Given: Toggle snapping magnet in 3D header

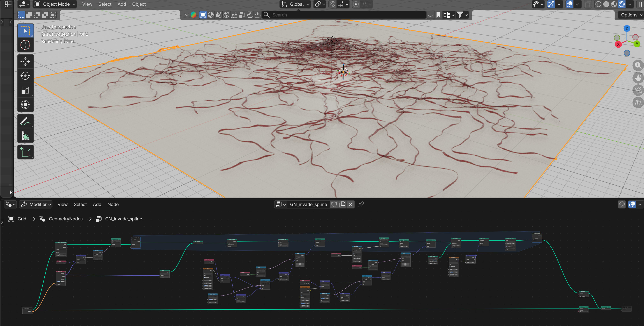Looking at the screenshot, I should (x=332, y=4).
